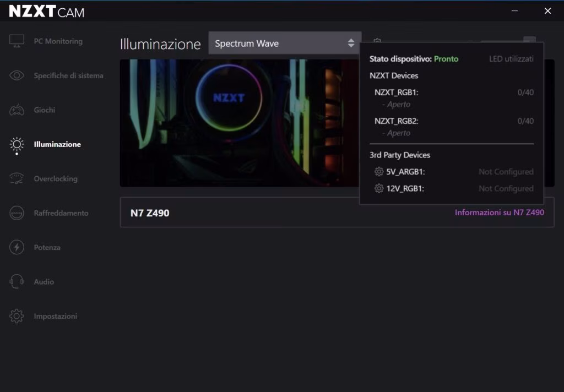The width and height of the screenshot is (564, 392).
Task: Configure 5V_ARGB1 via its gear icon
Action: pos(379,172)
